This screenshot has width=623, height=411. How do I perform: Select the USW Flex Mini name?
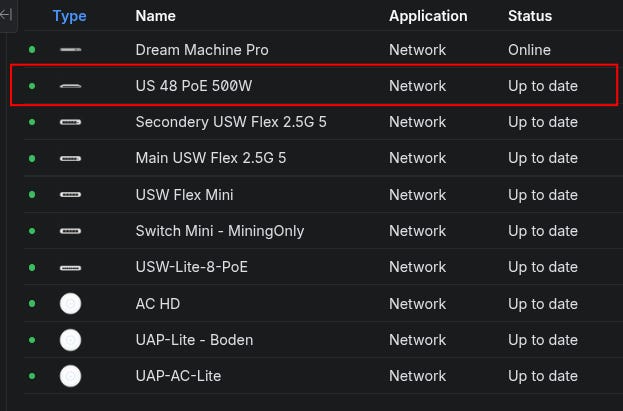point(184,195)
